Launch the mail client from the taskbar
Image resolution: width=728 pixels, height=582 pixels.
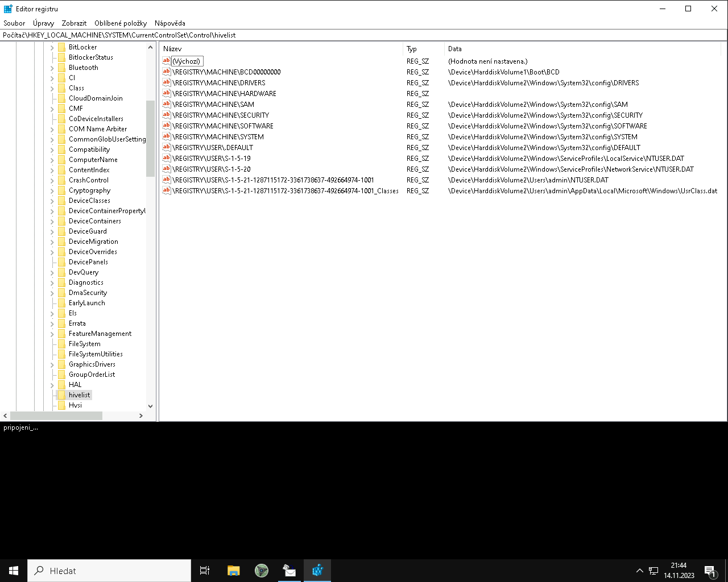[x=289, y=570]
